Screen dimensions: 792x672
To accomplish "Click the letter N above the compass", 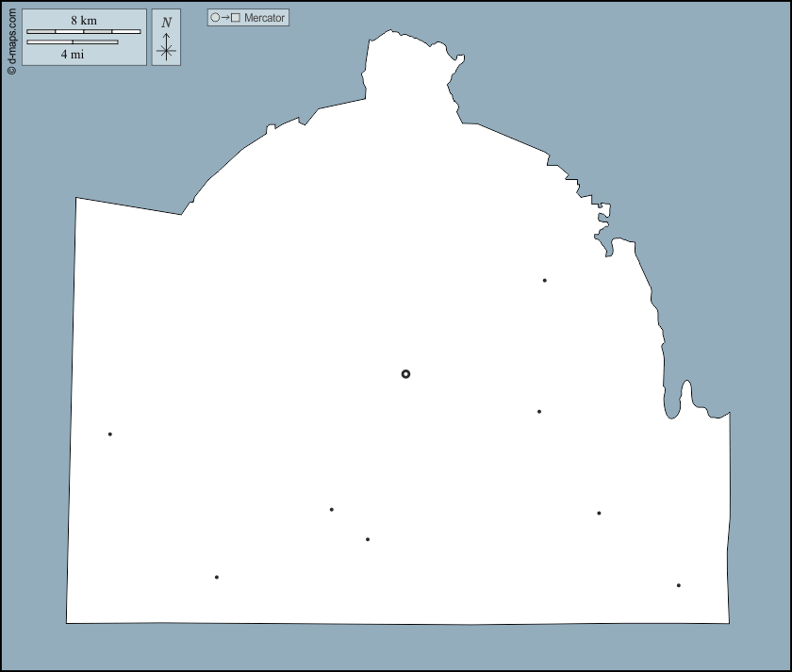I will [166, 23].
